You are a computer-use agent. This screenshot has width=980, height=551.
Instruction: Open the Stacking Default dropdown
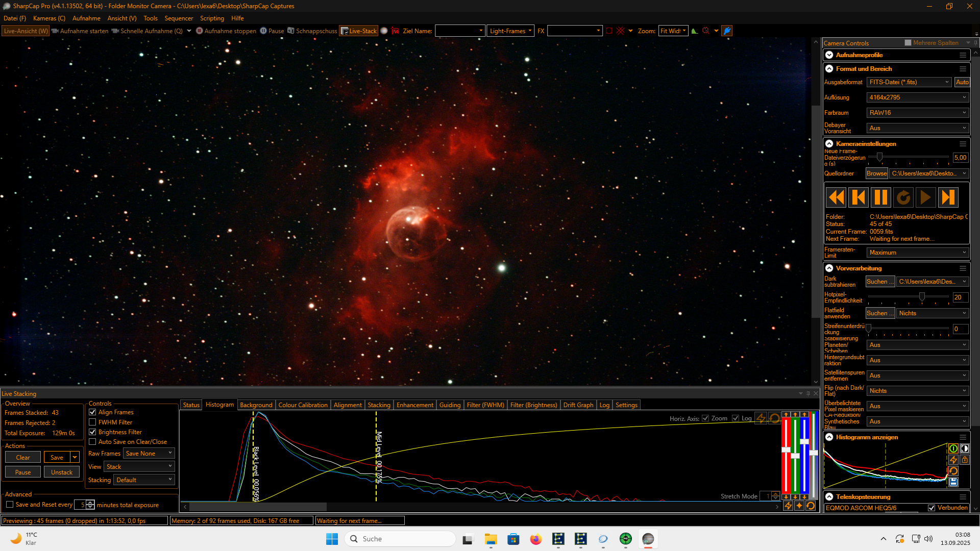click(144, 480)
